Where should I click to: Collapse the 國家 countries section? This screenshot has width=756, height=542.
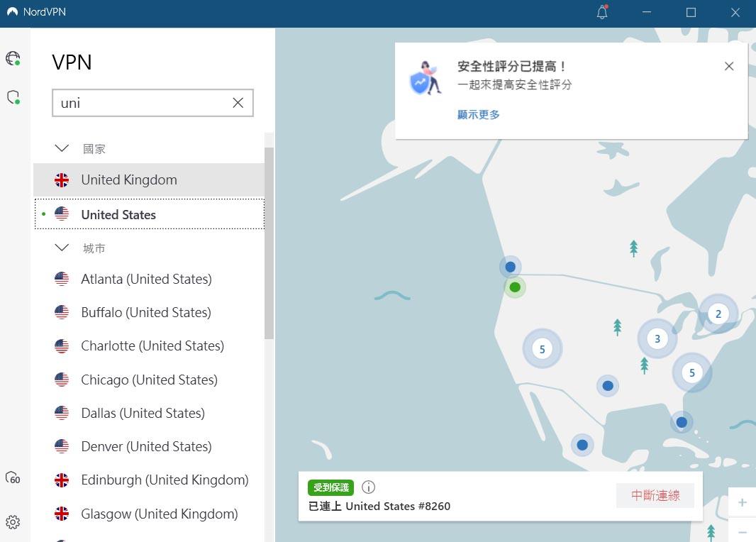click(x=62, y=148)
